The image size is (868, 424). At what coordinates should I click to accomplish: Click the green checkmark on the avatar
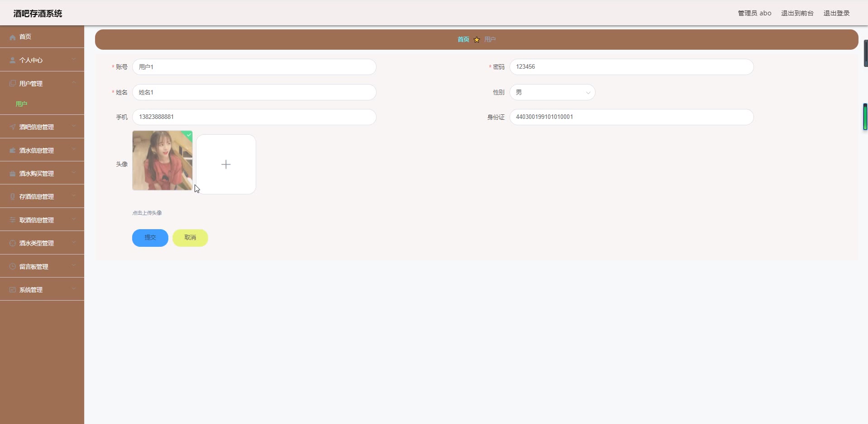click(x=189, y=134)
